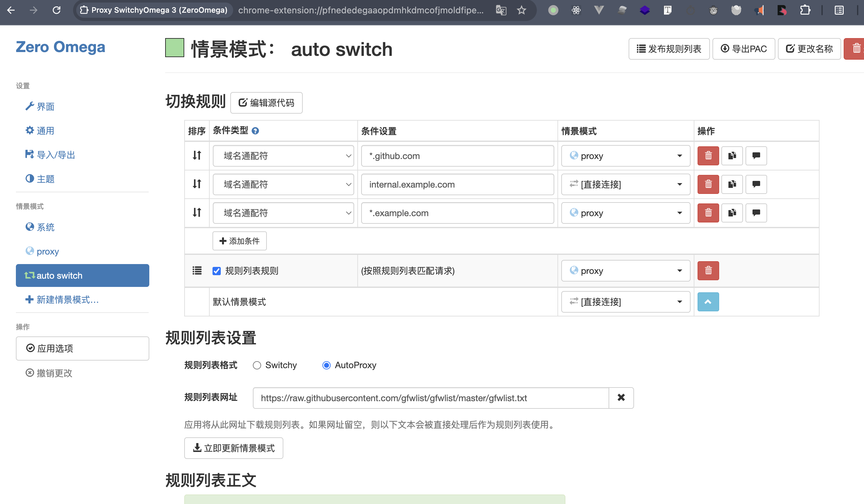Click sort handle of internal.example.com row

(x=197, y=184)
